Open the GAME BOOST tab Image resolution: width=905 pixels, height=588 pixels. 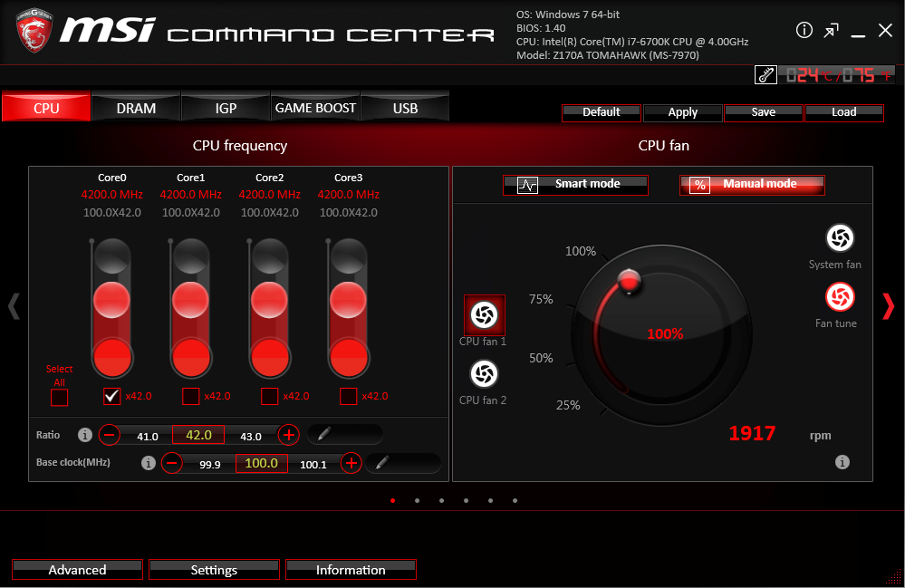(315, 108)
